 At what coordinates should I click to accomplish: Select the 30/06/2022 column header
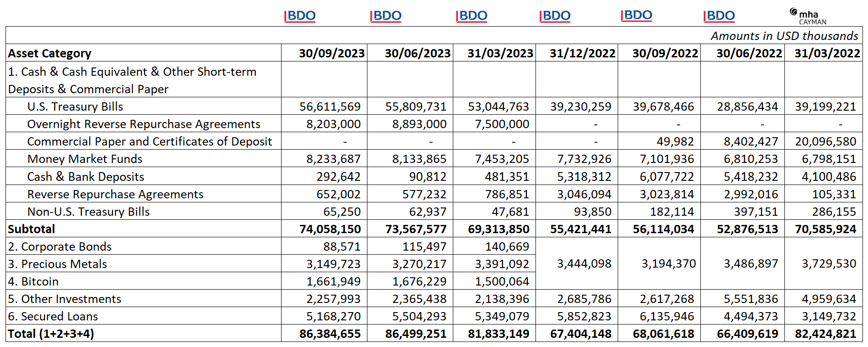743,53
